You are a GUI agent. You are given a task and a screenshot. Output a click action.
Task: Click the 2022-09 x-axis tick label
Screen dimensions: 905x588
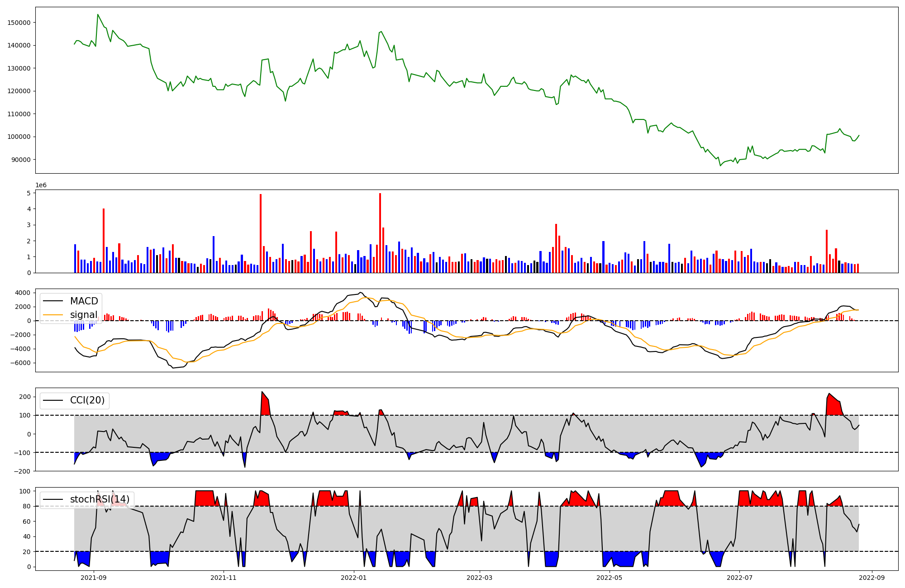[871, 578]
